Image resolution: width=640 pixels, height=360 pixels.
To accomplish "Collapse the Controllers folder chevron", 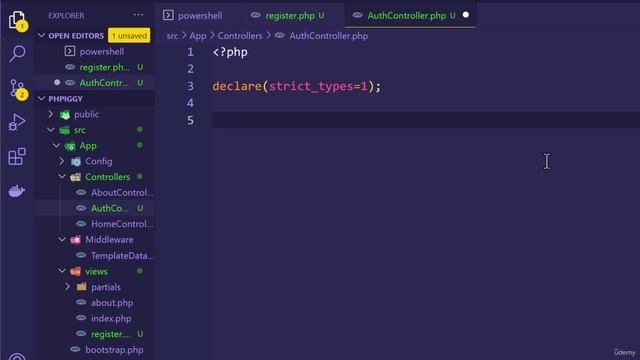I will coord(62,177).
